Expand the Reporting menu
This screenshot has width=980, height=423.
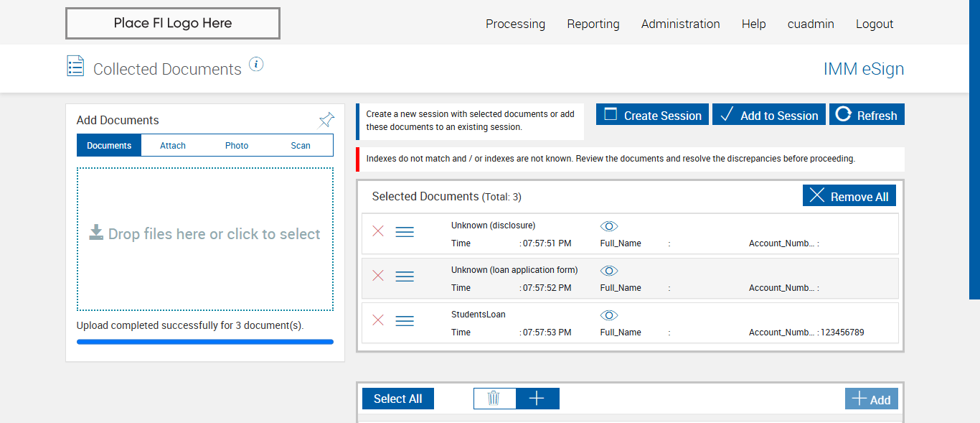point(593,24)
